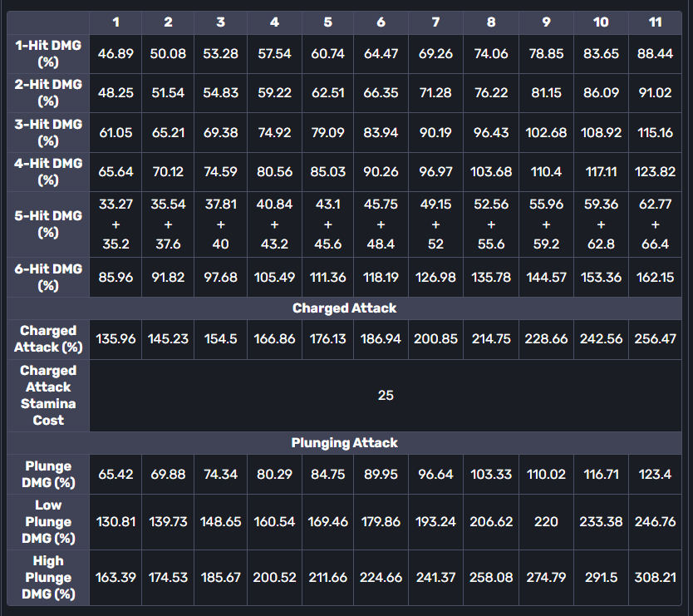Viewport: 693px width, 616px height.
Task: Click the Plunge DMG value 96.64
Action: tap(435, 474)
